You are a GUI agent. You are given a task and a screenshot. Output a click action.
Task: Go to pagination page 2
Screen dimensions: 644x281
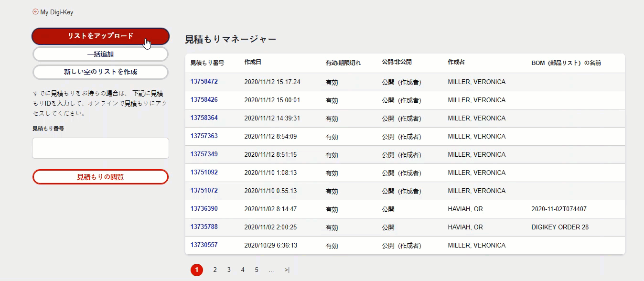pos(215,270)
